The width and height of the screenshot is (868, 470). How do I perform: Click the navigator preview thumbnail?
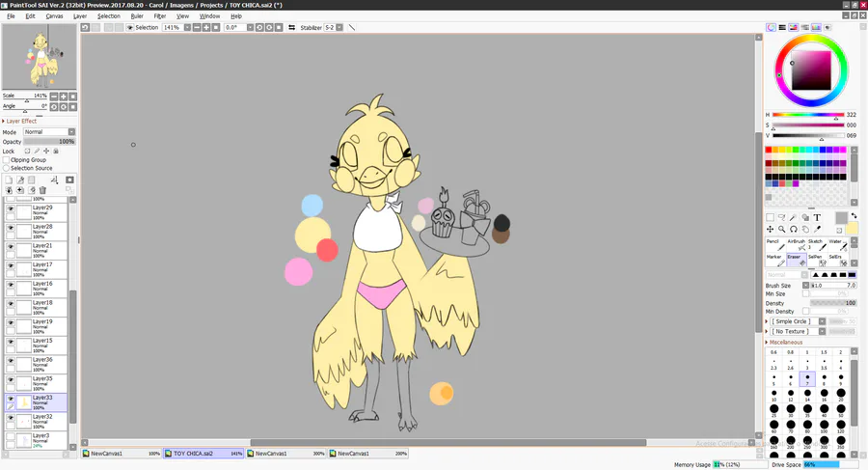(39, 57)
